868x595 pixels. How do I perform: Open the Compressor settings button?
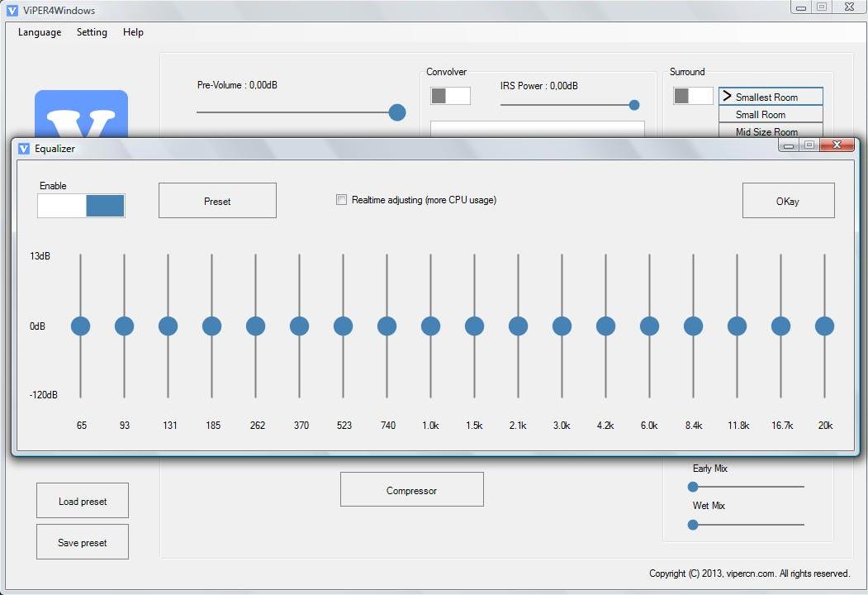pos(411,490)
